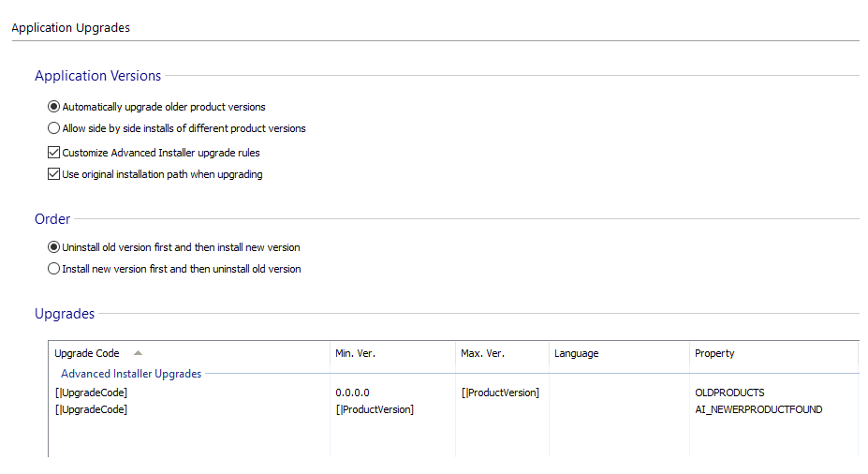Click the 0.0.0.0 minimum version cell

pyautogui.click(x=352, y=393)
